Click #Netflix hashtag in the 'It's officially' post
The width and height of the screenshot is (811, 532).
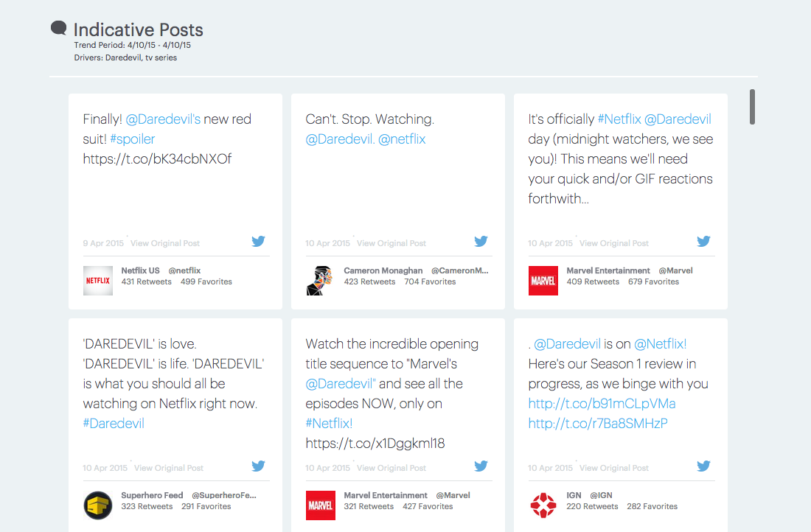click(x=619, y=119)
